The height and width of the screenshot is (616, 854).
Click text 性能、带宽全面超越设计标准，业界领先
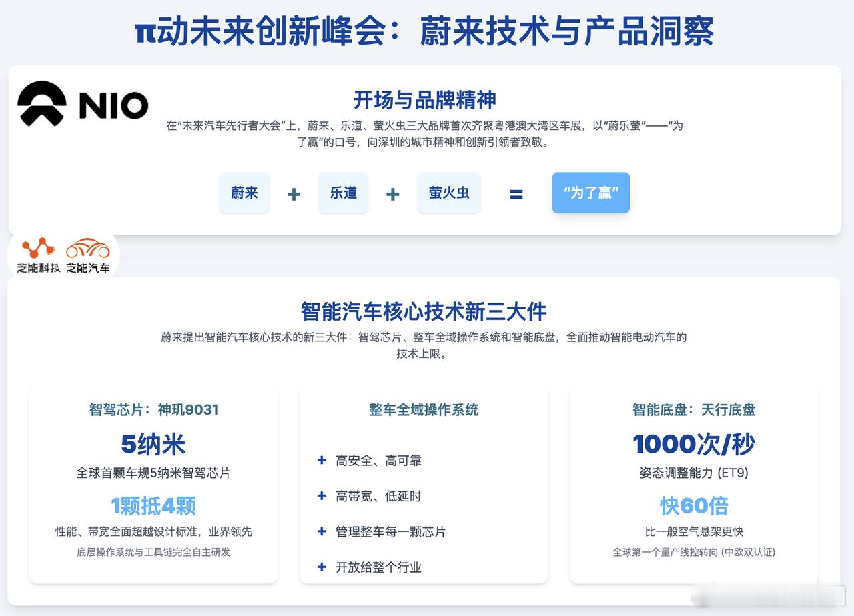click(153, 531)
